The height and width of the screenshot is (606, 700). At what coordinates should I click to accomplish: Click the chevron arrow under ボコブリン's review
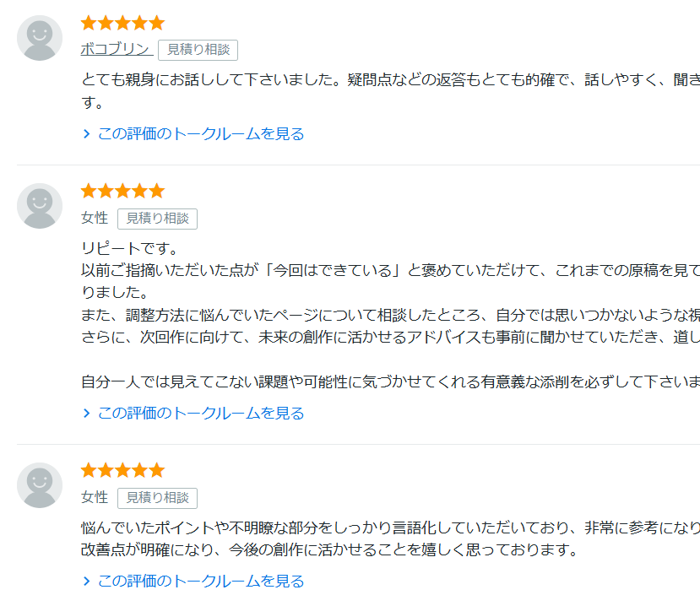coord(86,133)
